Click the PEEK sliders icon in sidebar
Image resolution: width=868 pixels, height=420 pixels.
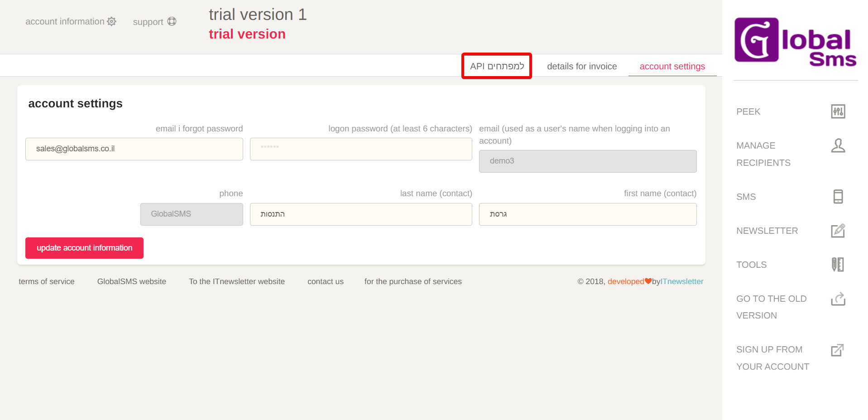tap(838, 111)
